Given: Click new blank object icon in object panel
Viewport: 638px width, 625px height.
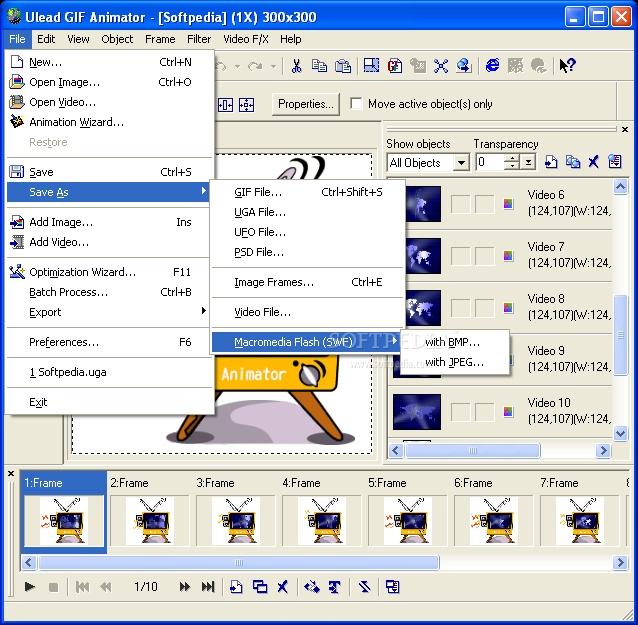Looking at the screenshot, I should pos(551,162).
